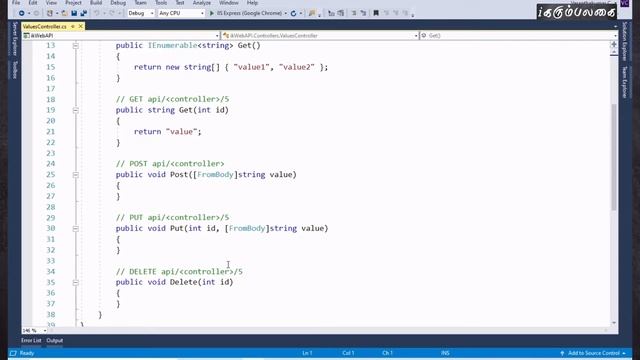
Task: Open the Debug menu
Action: [118, 3]
